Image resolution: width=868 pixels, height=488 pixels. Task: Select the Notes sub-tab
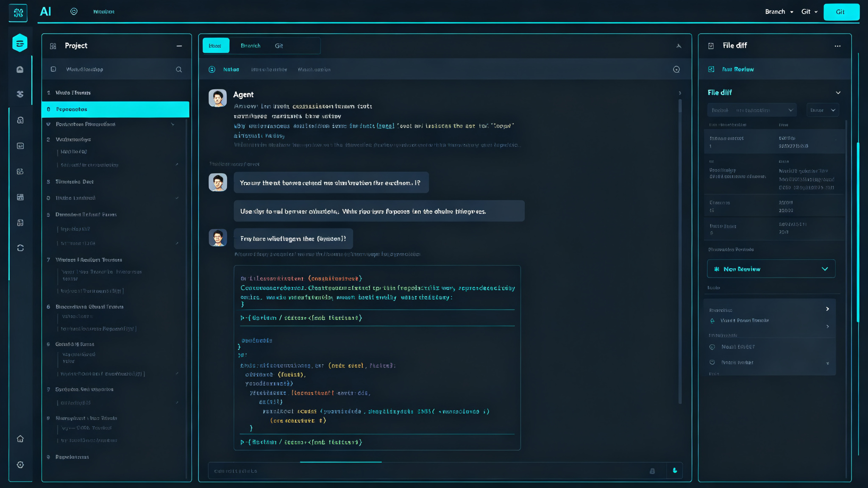point(231,69)
